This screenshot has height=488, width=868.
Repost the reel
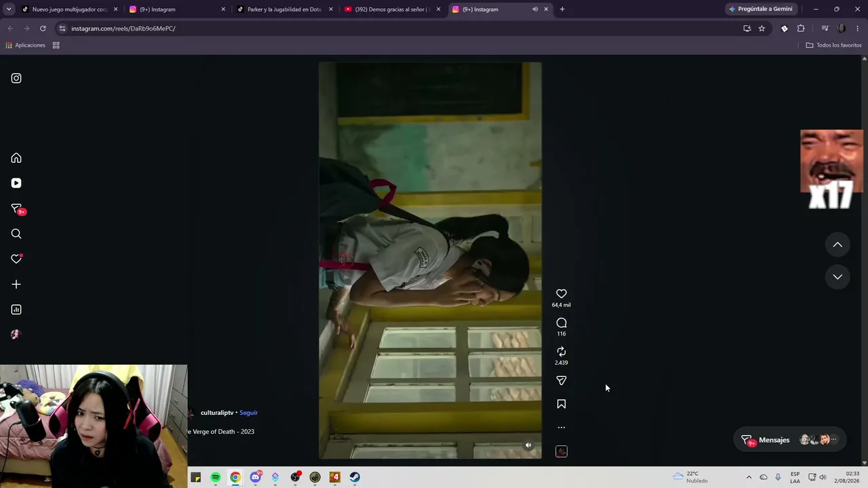click(561, 351)
